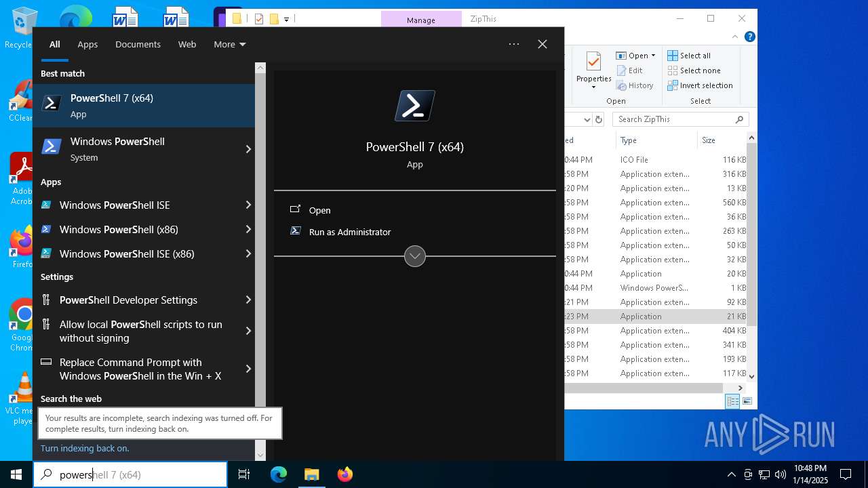Expand Windows PowerShell ISE (x86) options arrow

248,253
